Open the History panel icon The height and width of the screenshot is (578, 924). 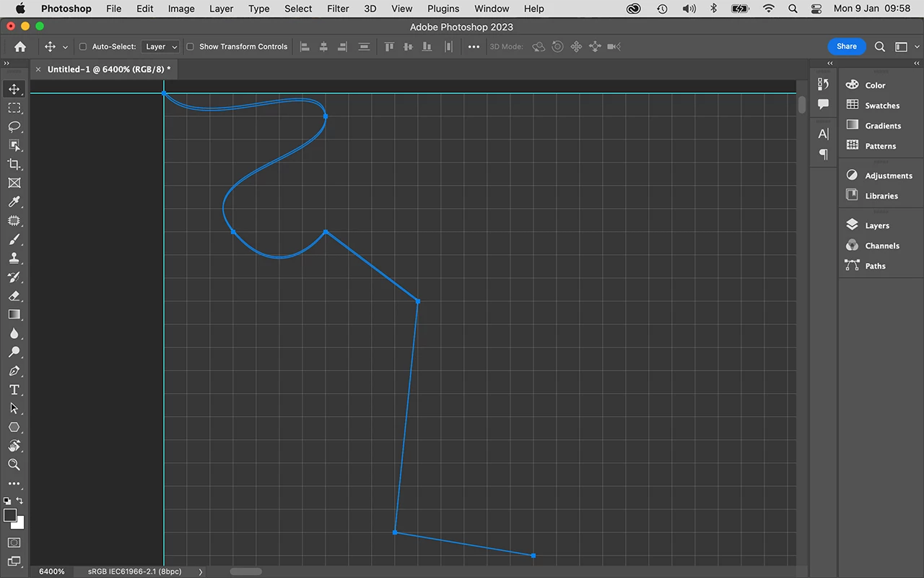click(823, 85)
